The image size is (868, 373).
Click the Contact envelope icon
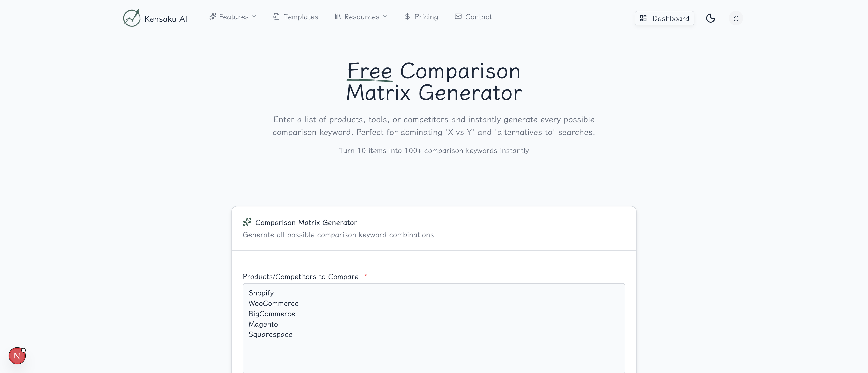[x=458, y=17]
